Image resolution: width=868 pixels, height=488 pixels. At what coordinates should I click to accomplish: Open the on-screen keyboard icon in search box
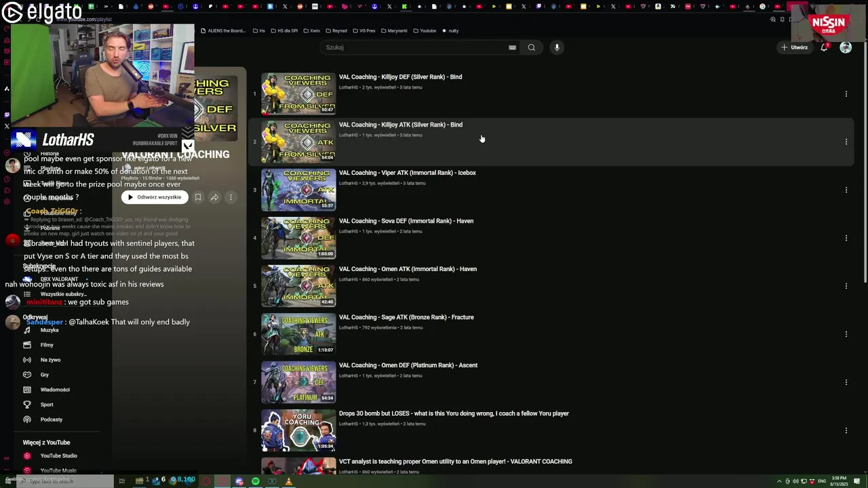(x=513, y=47)
